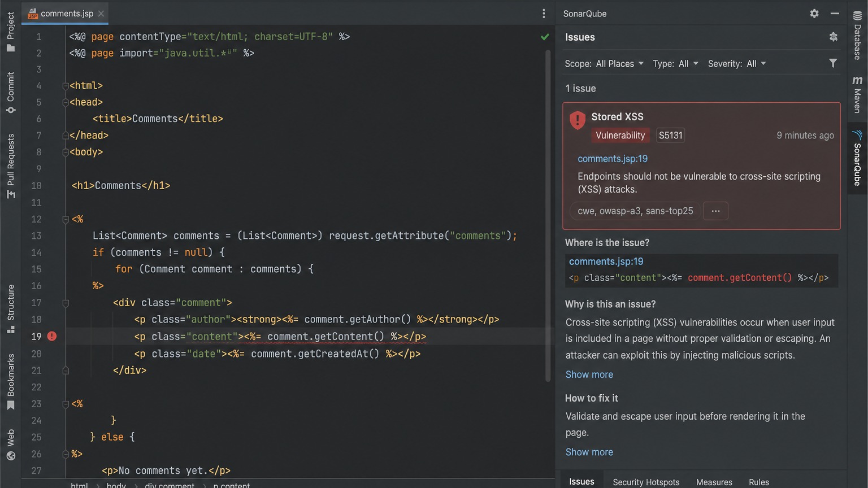The image size is (868, 488).
Task: Show more under Why is this an issue
Action: [x=589, y=374]
